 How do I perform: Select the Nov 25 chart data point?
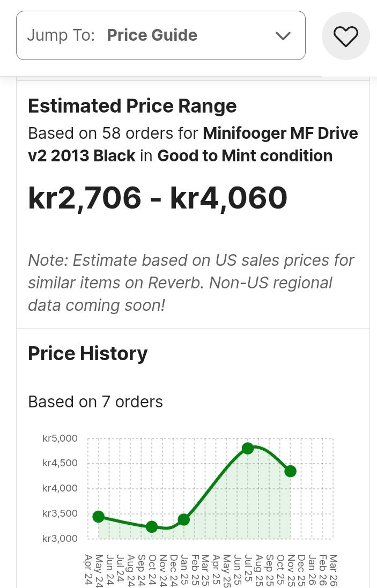(290, 471)
